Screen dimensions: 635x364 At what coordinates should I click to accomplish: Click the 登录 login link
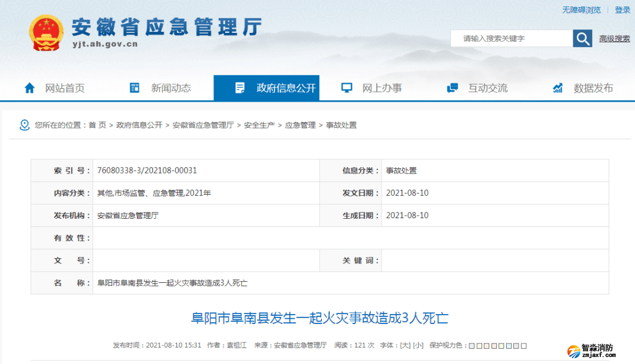pyautogui.click(x=622, y=10)
